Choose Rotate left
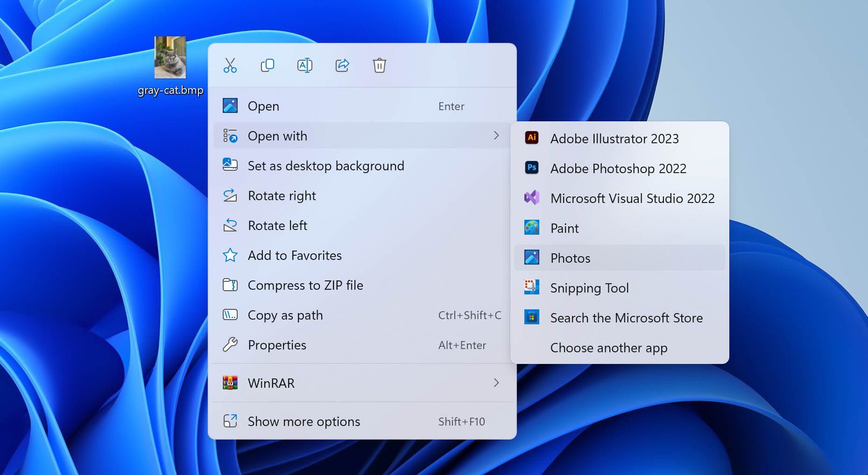This screenshot has width=868, height=475. 361,225
